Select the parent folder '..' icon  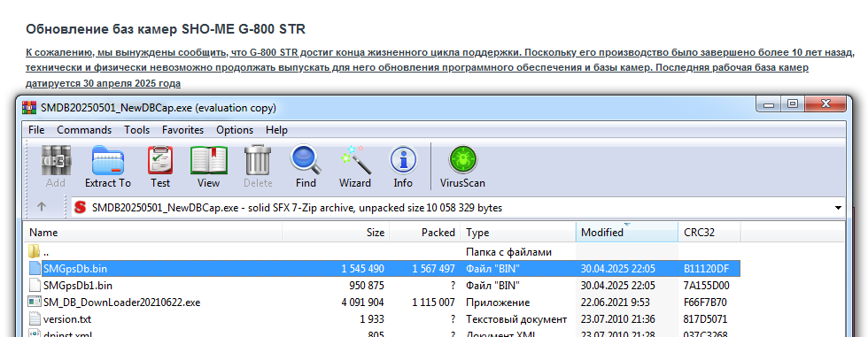(35, 251)
